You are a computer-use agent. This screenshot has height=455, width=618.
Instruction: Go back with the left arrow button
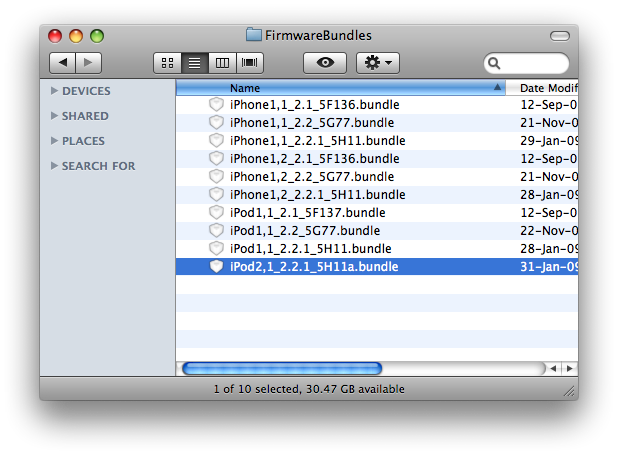[x=62, y=63]
